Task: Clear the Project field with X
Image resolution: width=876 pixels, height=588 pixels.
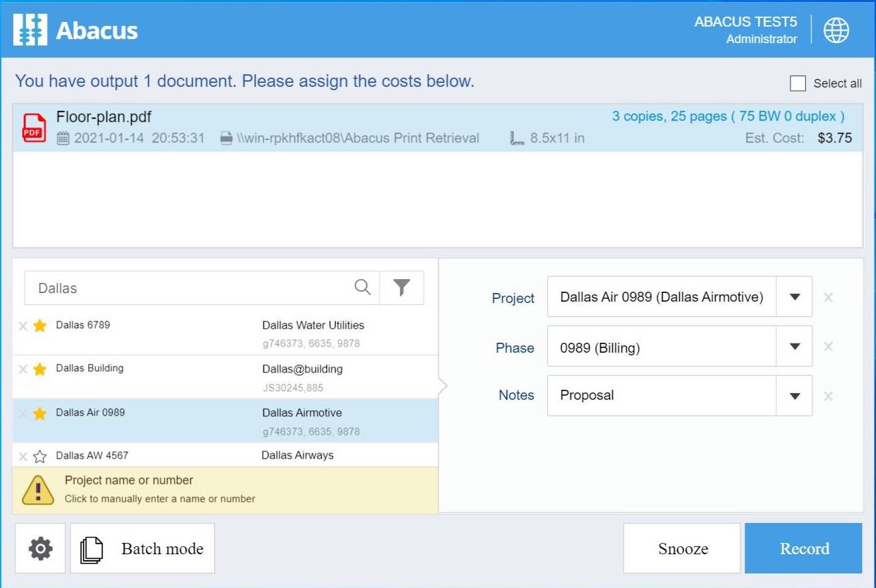Action: click(828, 297)
